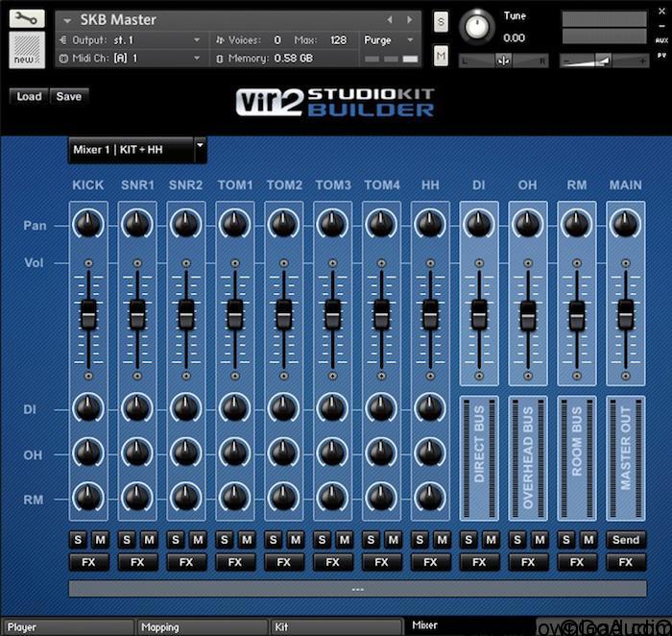Viewport: 672px width, 636px height.
Task: Click the TOM4 Pan knob
Action: click(x=381, y=224)
